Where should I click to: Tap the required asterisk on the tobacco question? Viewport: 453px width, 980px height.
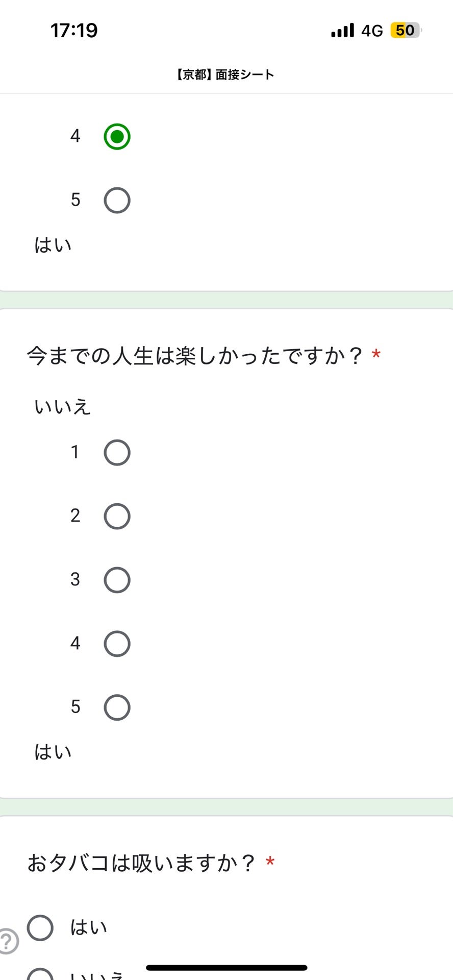(269, 861)
